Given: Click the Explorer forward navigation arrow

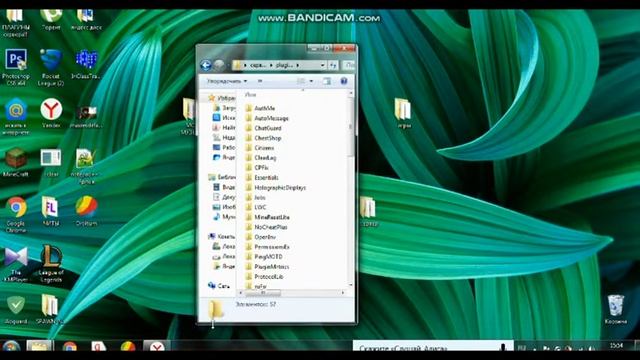Looking at the screenshot, I should [x=219, y=65].
